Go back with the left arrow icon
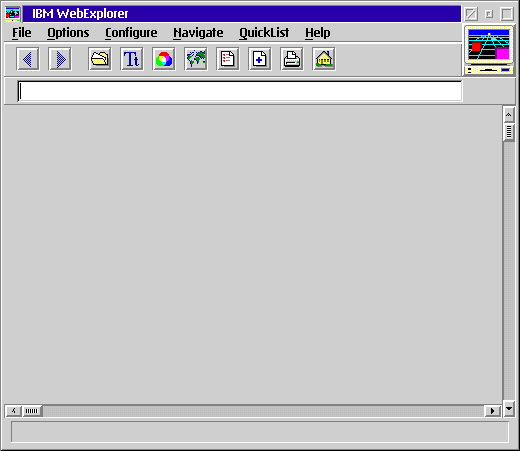Viewport: 520px width, 451px height. pos(28,59)
